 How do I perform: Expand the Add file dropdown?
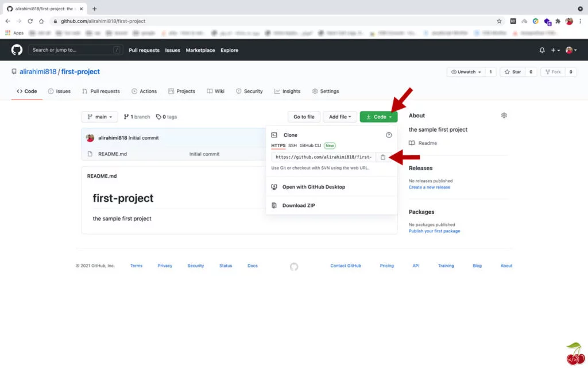click(340, 117)
